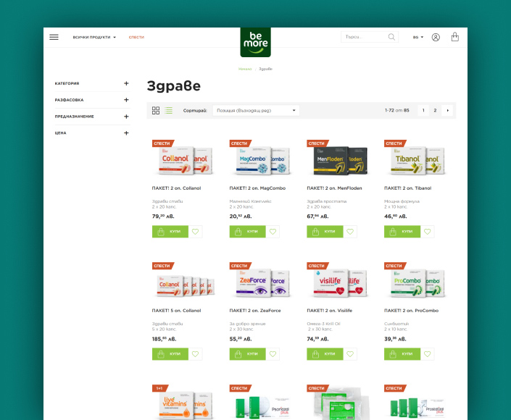Go to next page arrow
Viewport: 511px width, 420px height.
click(447, 110)
